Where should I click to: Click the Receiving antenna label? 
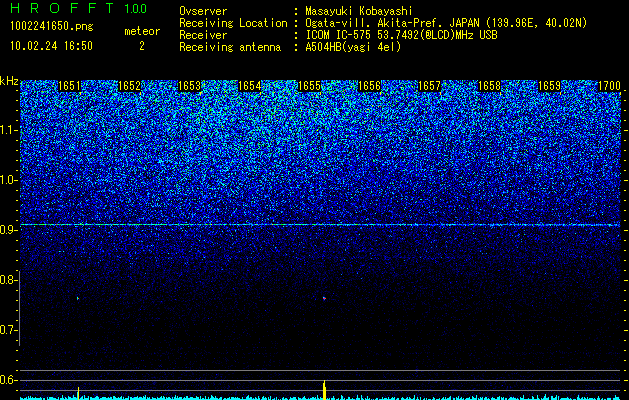(x=230, y=47)
